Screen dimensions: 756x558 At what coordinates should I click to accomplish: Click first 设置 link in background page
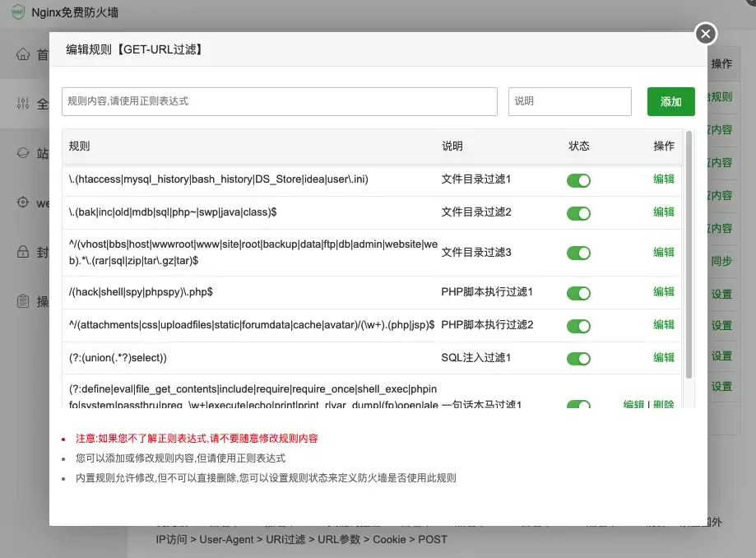[721, 294]
